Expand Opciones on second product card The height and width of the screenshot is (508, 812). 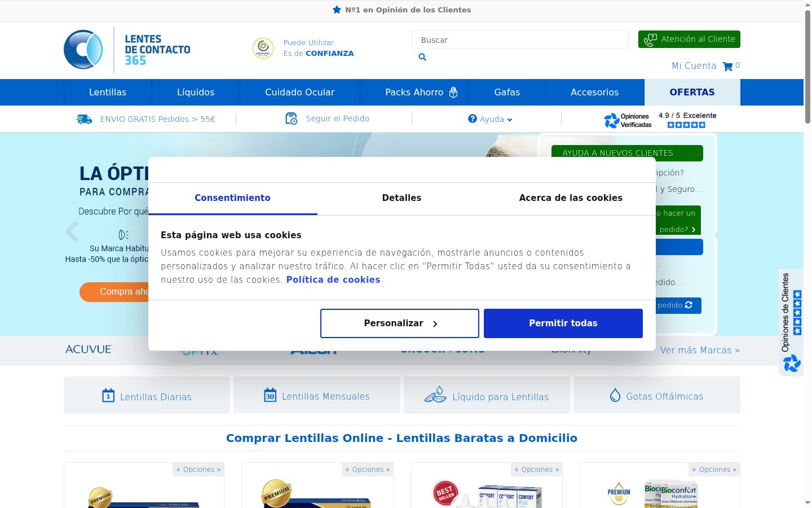click(x=367, y=470)
